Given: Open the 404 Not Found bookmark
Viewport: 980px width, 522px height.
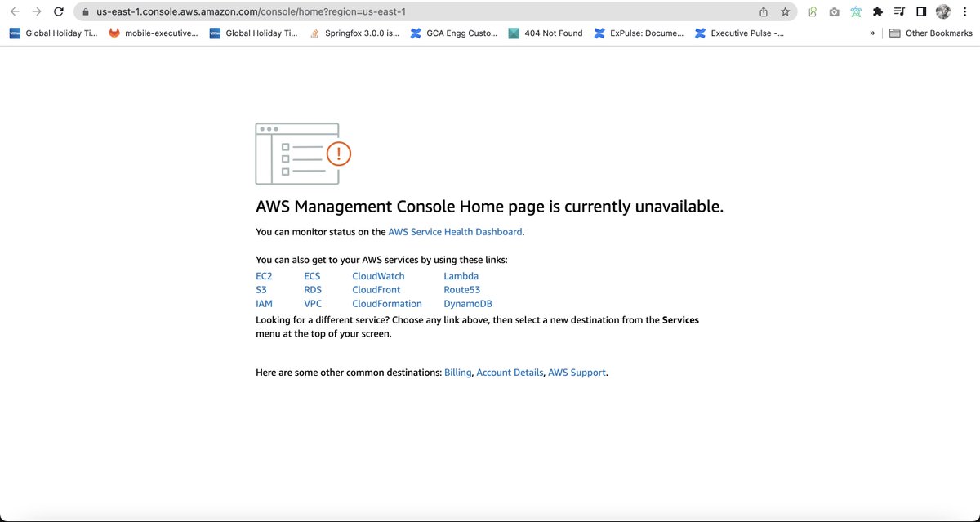Looking at the screenshot, I should [x=546, y=33].
